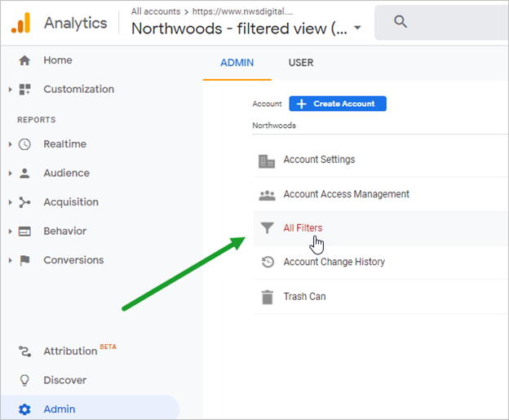Open Realtime reports label
This screenshot has height=420, width=509.
click(65, 144)
